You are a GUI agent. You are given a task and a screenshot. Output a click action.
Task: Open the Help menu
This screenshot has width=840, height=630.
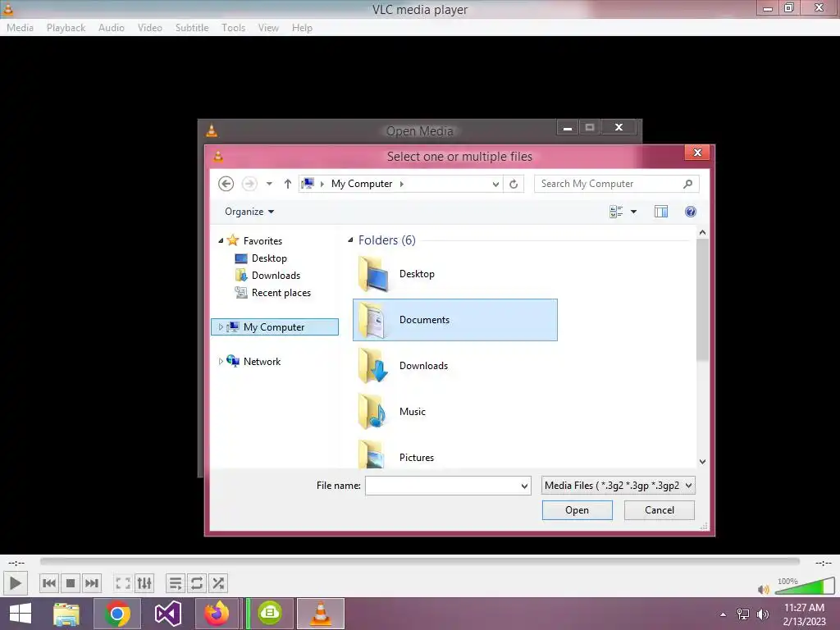click(302, 28)
